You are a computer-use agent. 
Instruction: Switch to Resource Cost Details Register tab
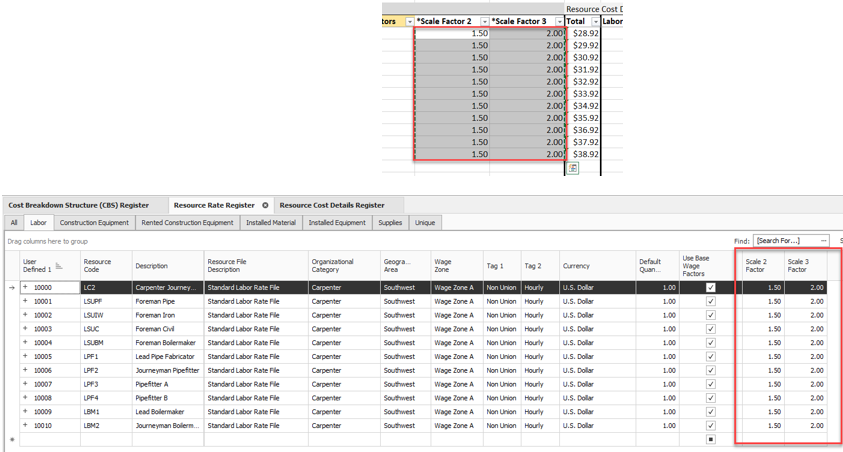(332, 205)
